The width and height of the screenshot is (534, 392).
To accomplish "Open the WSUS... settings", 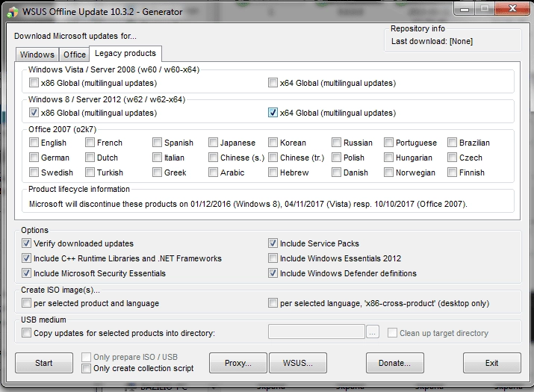I will [298, 363].
